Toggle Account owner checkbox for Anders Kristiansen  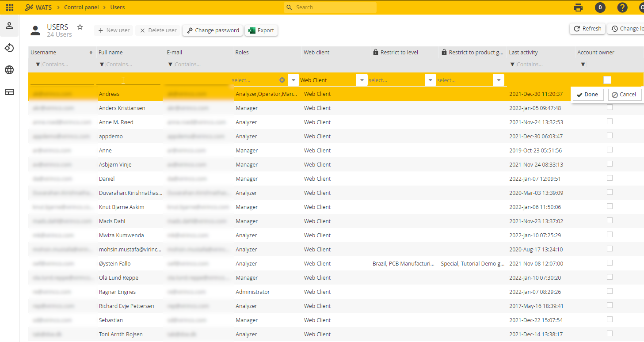point(610,107)
